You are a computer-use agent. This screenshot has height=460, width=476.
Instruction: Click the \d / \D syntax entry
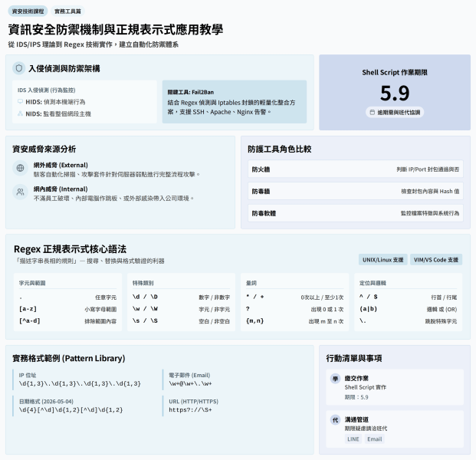[x=145, y=297]
